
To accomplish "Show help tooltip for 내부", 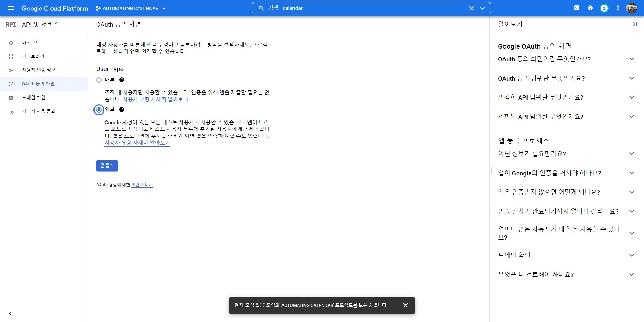I will tap(122, 80).
